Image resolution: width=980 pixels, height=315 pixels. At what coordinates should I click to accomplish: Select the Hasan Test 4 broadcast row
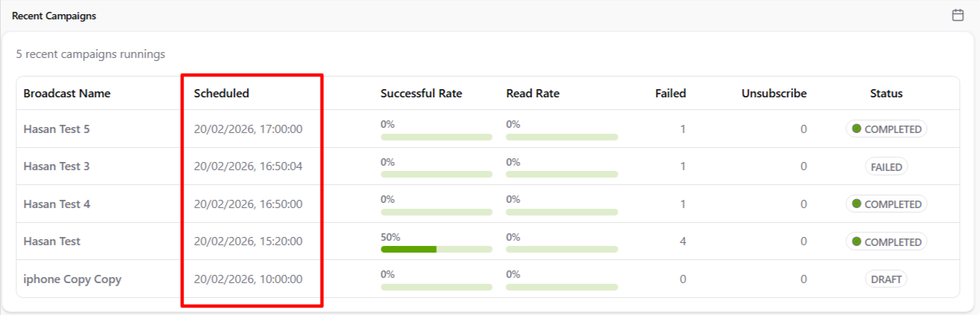tap(57, 204)
